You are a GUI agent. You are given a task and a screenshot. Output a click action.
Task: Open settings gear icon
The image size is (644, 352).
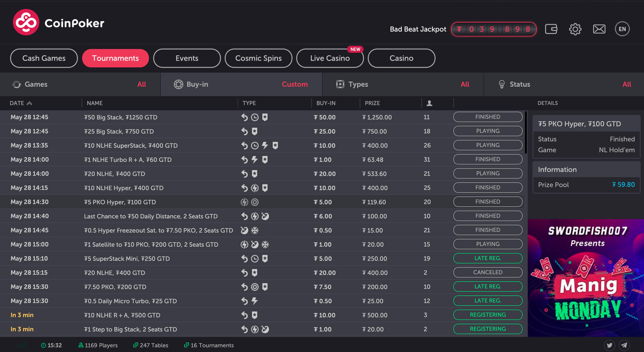(x=575, y=29)
